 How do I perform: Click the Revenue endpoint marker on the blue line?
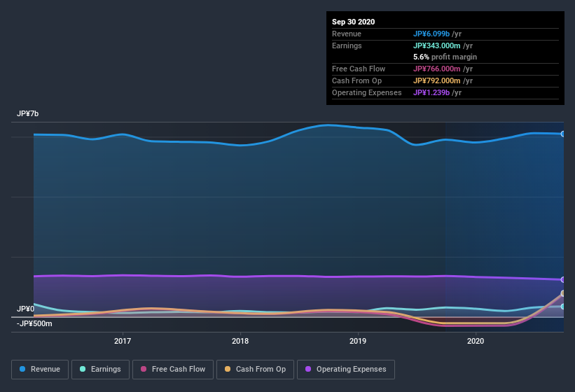562,134
